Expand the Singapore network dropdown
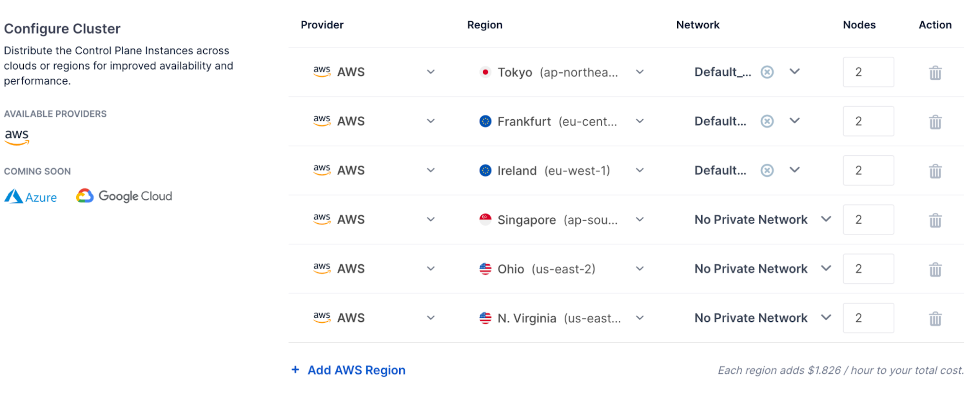 [826, 219]
